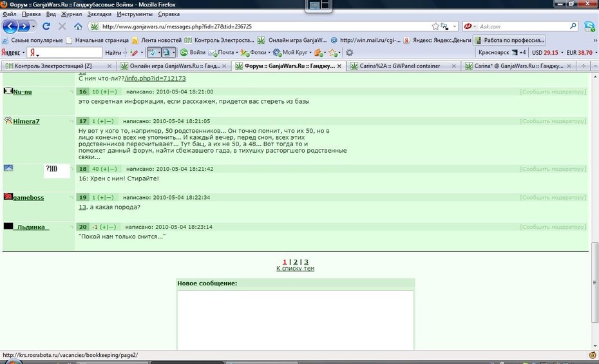Click the К списку тем link
Image resolution: width=599 pixels, height=364 pixels.
[295, 269]
